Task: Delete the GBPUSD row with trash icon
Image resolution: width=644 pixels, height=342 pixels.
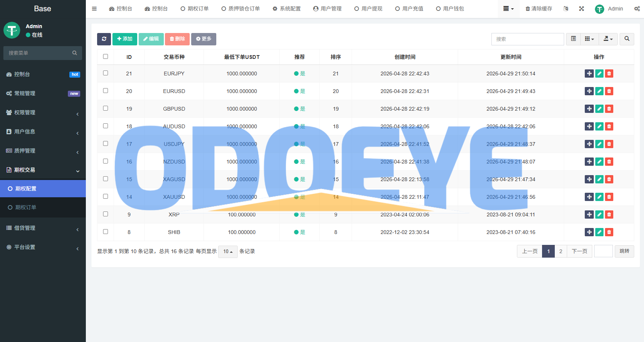Action: point(609,109)
